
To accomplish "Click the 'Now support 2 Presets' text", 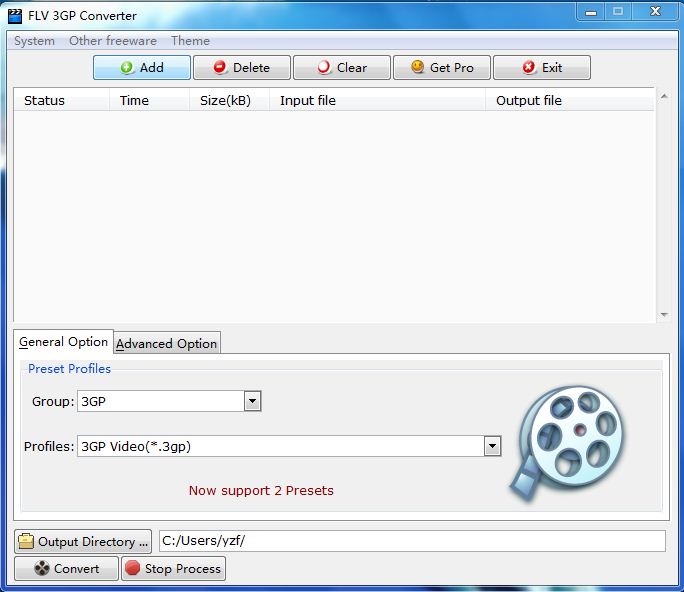I will (x=261, y=491).
